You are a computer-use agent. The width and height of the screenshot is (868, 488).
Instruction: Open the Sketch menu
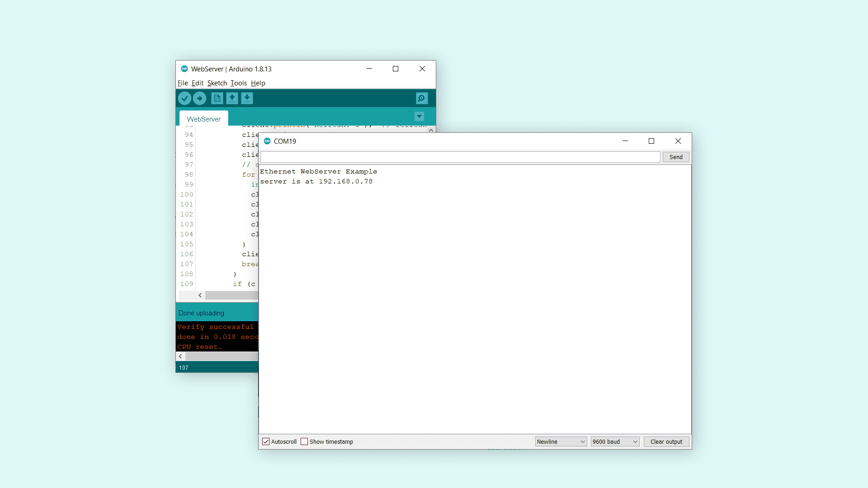pyautogui.click(x=217, y=83)
